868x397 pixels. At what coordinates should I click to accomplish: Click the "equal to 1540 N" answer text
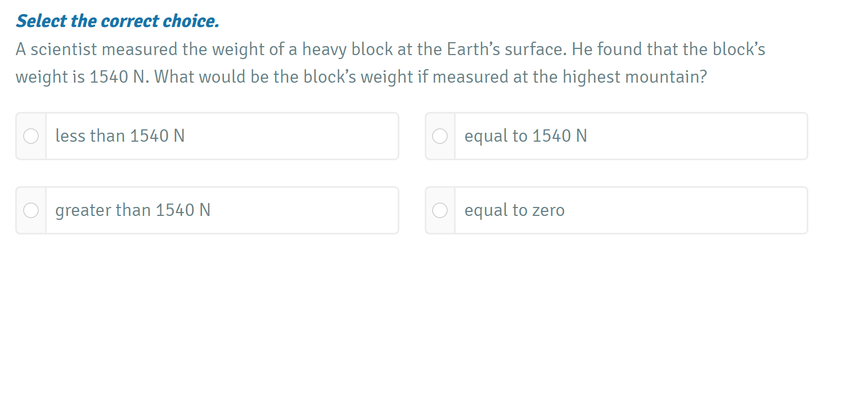525,136
